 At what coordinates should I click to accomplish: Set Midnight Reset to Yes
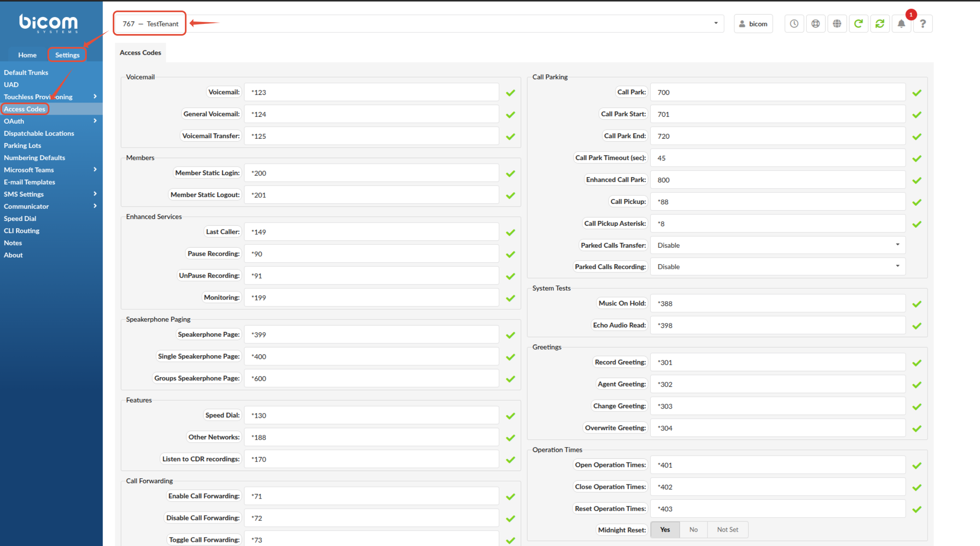tap(665, 529)
